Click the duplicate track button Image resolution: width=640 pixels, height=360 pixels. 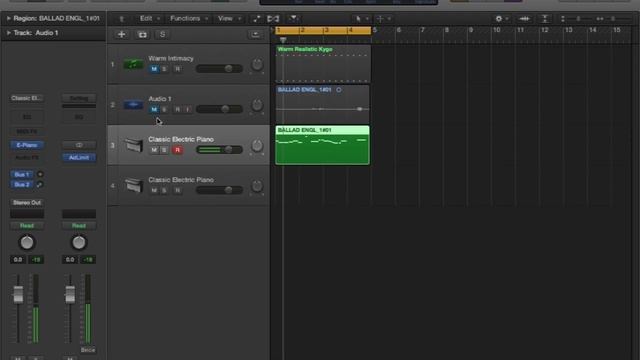point(142,34)
